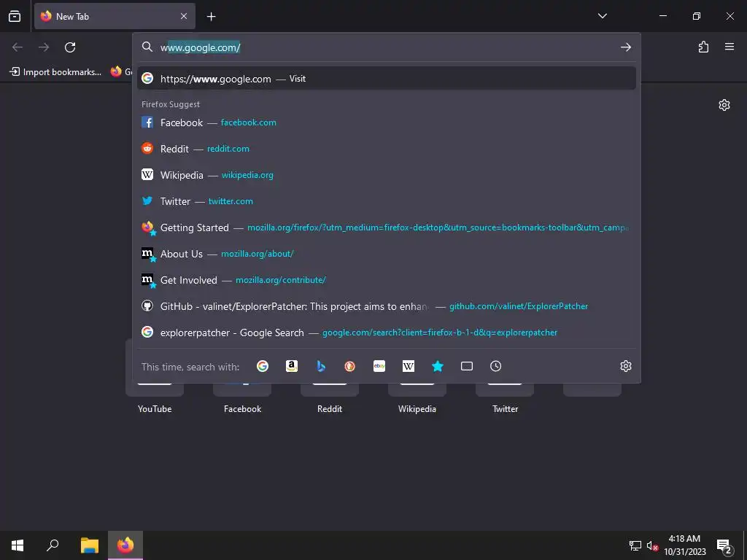Viewport: 747px width, 560px height.
Task: Search this time with DuckDuckGo icon
Action: 350,366
